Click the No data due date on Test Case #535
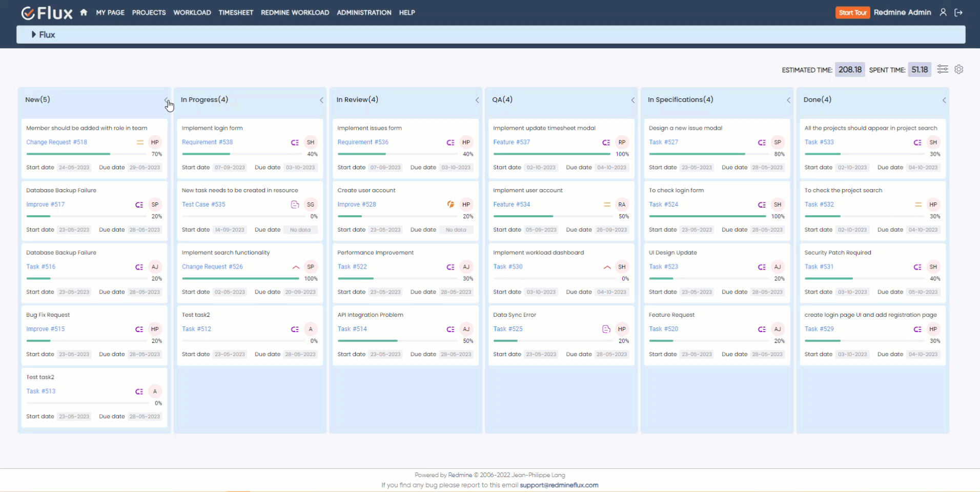Image resolution: width=980 pixels, height=492 pixels. click(301, 230)
